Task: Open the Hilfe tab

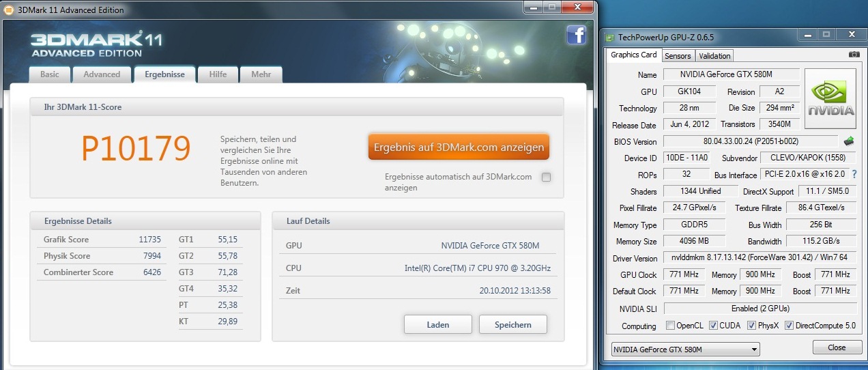Action: coord(218,74)
